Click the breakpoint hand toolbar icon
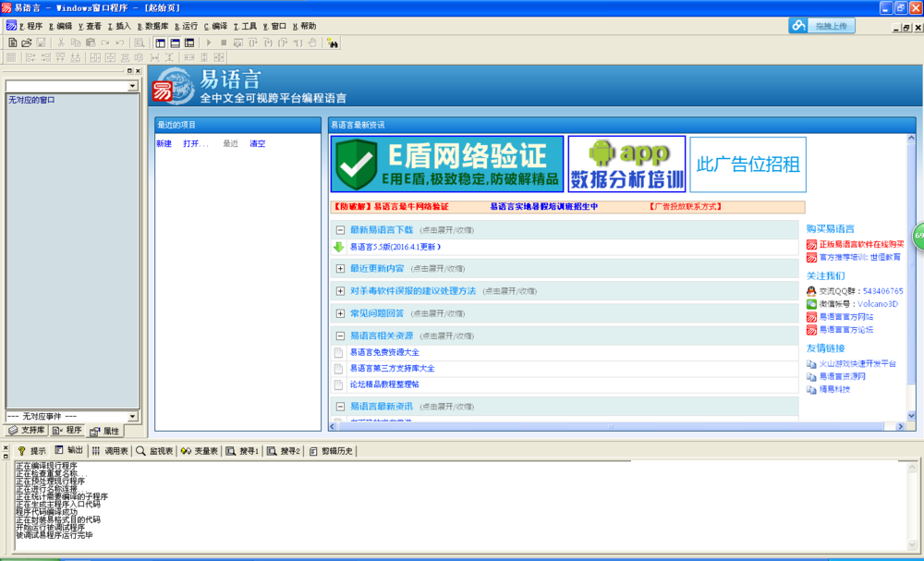924x561 pixels. point(312,43)
